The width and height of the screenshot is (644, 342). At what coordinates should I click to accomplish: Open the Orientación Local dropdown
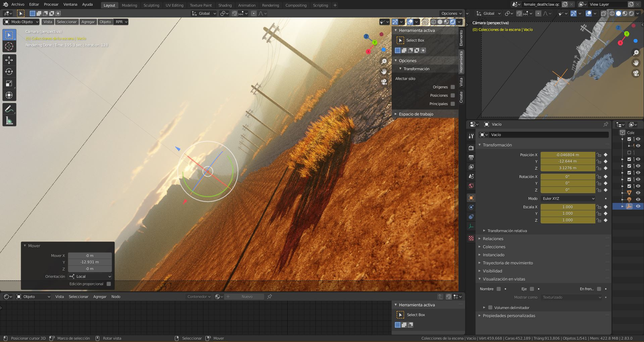(90, 276)
